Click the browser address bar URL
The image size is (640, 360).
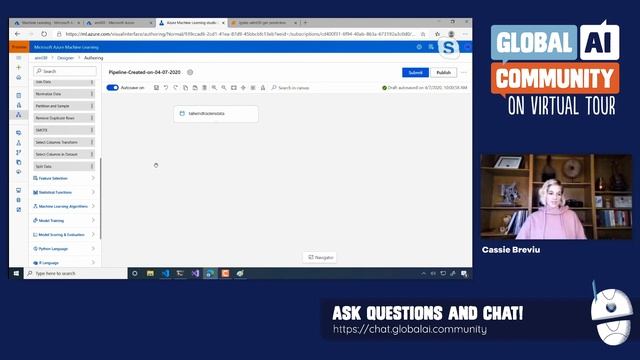click(x=240, y=34)
